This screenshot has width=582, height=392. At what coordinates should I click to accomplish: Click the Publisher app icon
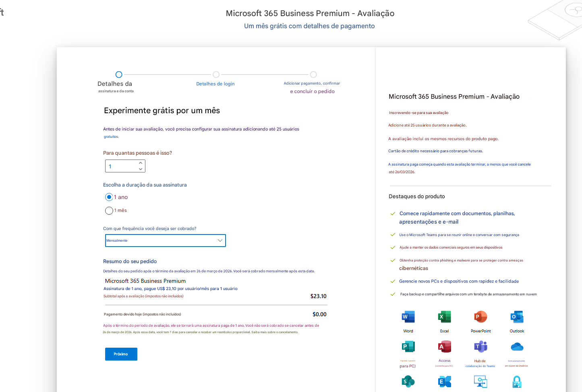[408, 346]
